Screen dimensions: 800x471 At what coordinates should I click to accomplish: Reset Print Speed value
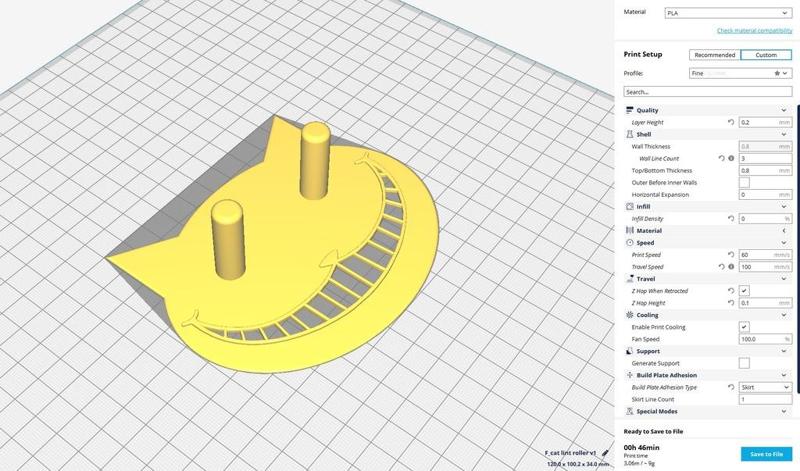(731, 255)
